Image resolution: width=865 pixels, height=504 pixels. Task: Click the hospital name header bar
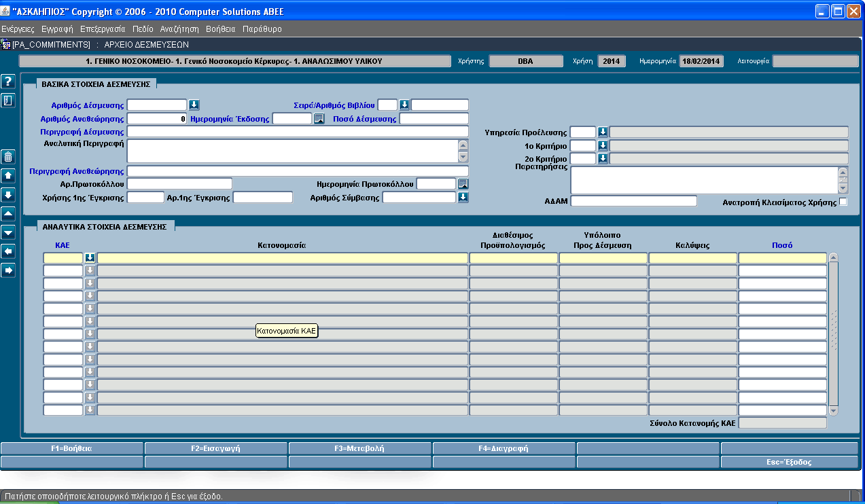coord(234,61)
